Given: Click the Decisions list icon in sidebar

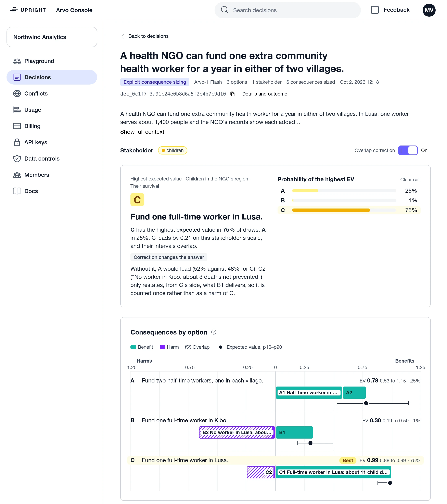Looking at the screenshot, I should 17,77.
